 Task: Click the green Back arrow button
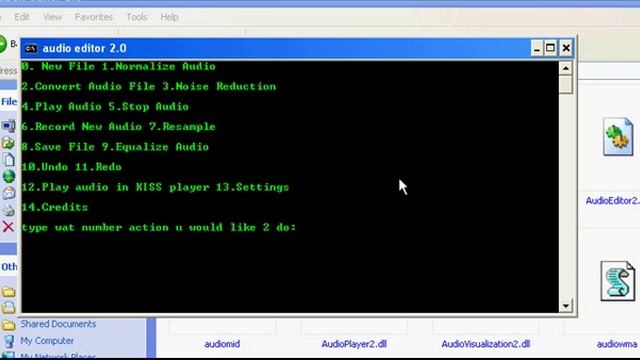[2, 44]
